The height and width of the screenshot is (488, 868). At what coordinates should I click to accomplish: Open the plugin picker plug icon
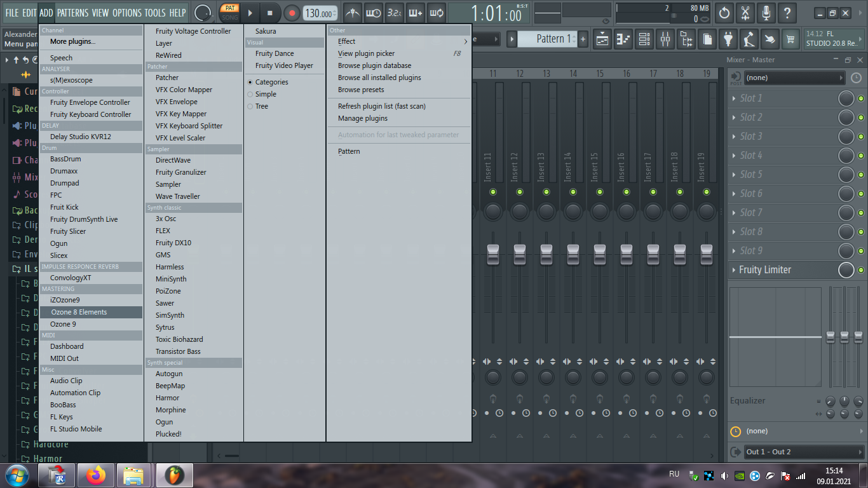[x=728, y=39]
